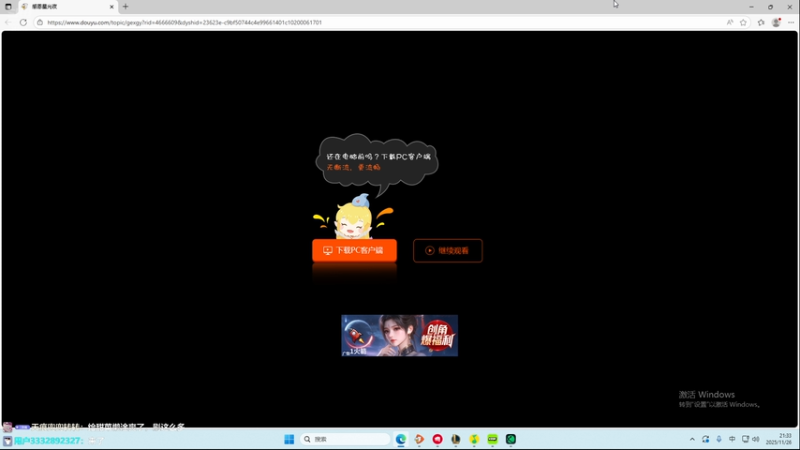Viewport: 800px width, 450px height.
Task: Open the dark green taskbar app icon
Action: coord(511,439)
